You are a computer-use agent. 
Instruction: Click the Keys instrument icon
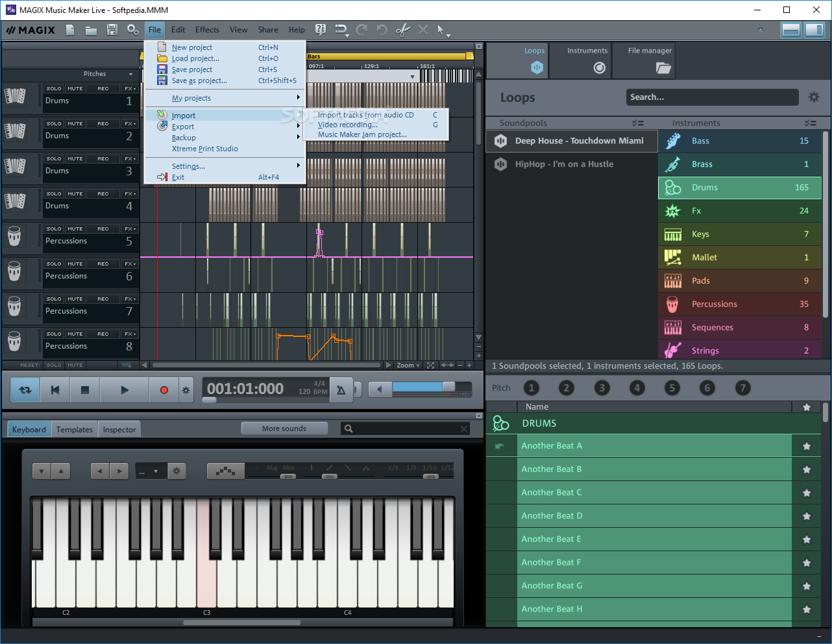tap(672, 234)
